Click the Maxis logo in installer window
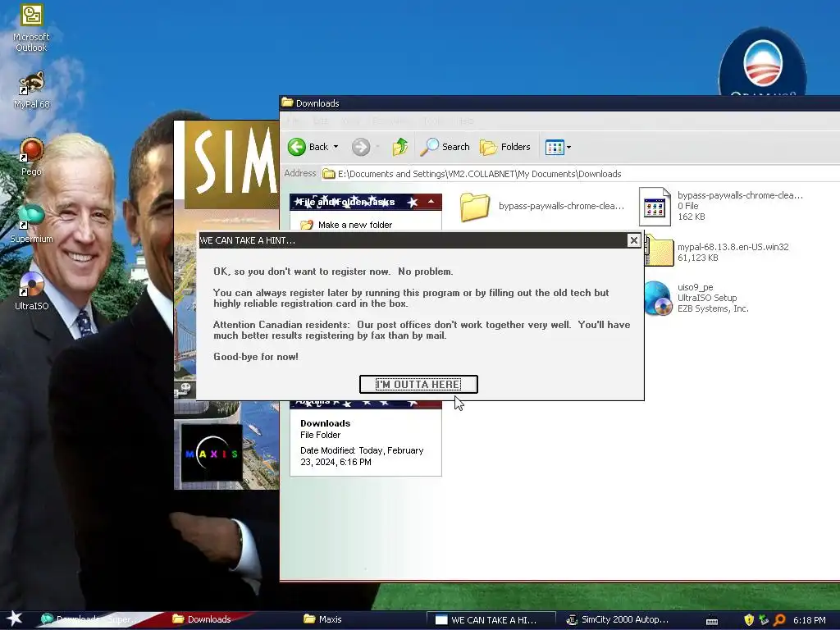The width and height of the screenshot is (840, 630). 212,454
